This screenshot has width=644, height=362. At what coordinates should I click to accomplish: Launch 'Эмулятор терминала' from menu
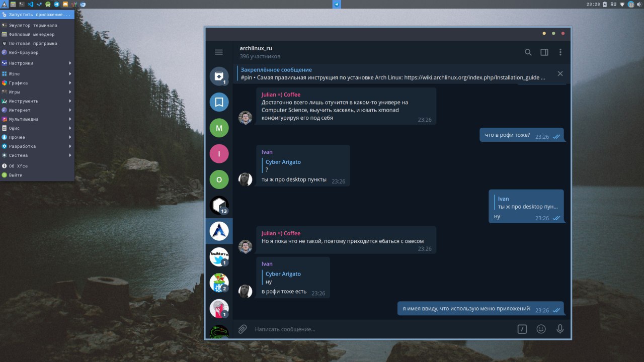(37, 25)
